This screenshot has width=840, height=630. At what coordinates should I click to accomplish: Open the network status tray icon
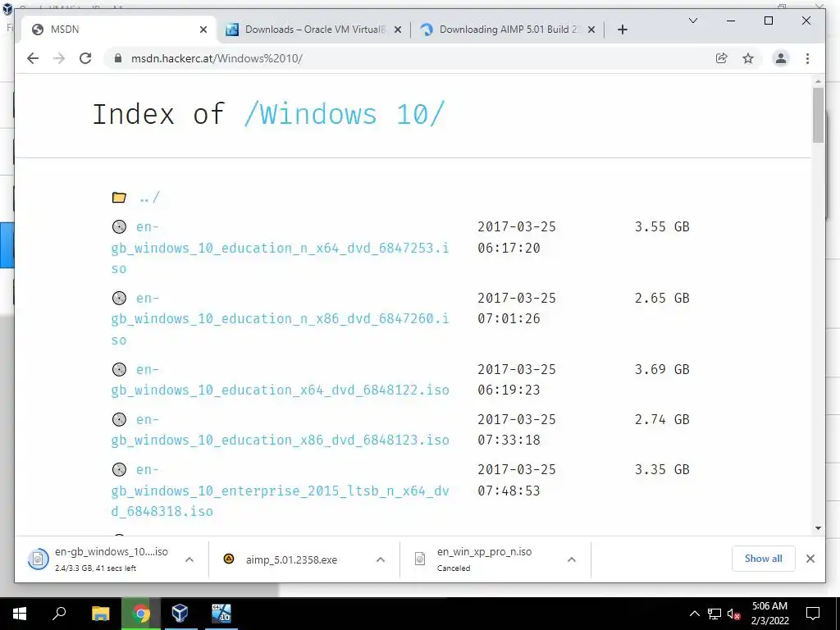click(714, 614)
